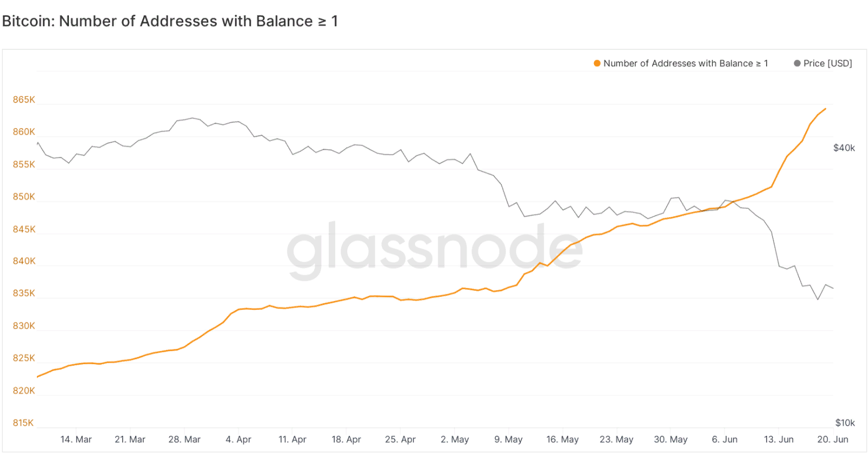This screenshot has width=868, height=456.
Task: Click the grey Price legend dot
Action: point(797,64)
